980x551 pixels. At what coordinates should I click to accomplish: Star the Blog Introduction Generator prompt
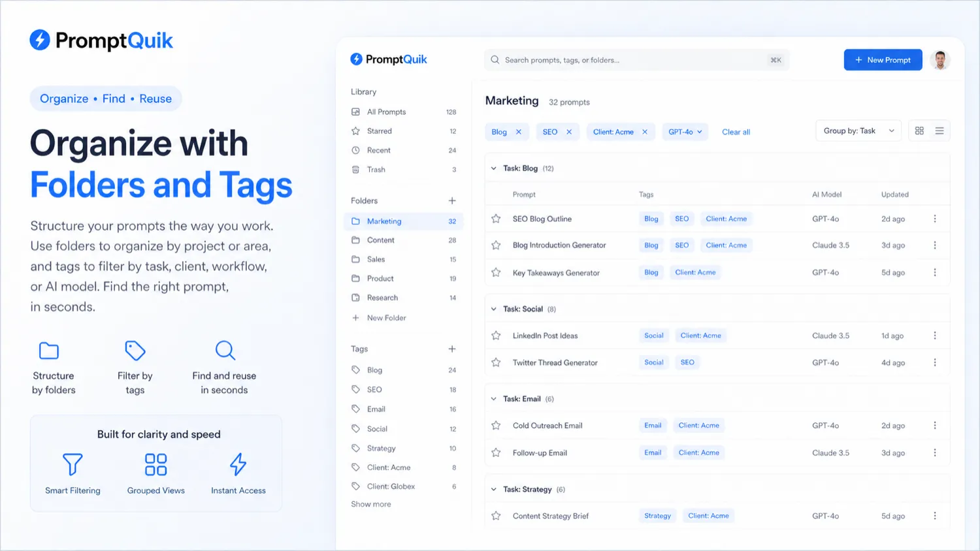(496, 245)
